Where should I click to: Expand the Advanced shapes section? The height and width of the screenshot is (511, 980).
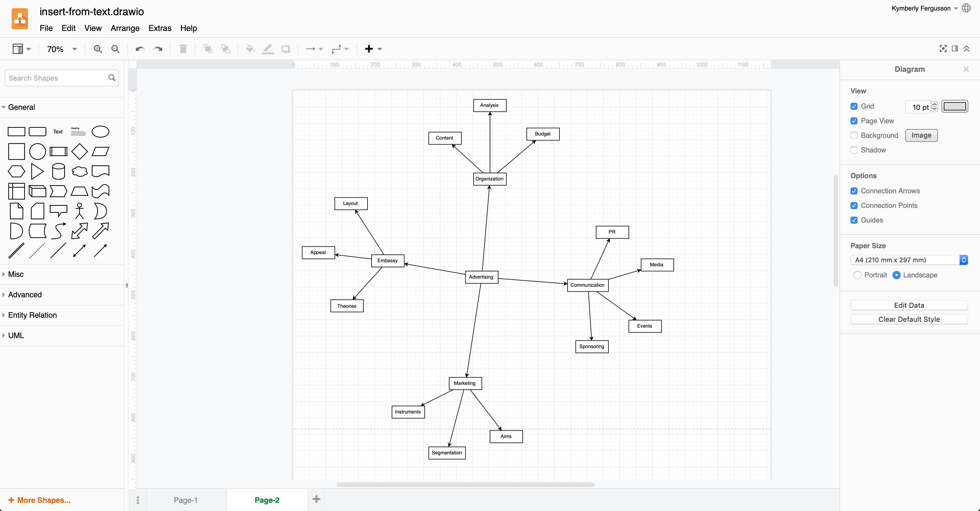(24, 294)
